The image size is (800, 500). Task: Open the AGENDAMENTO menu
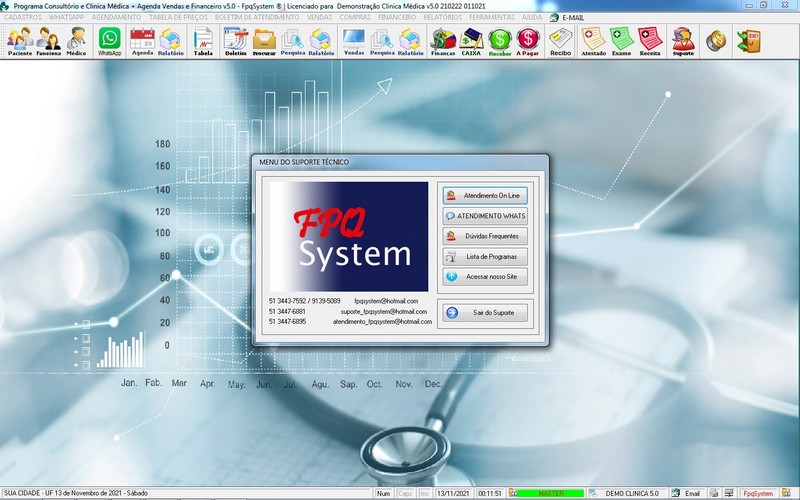click(116, 17)
